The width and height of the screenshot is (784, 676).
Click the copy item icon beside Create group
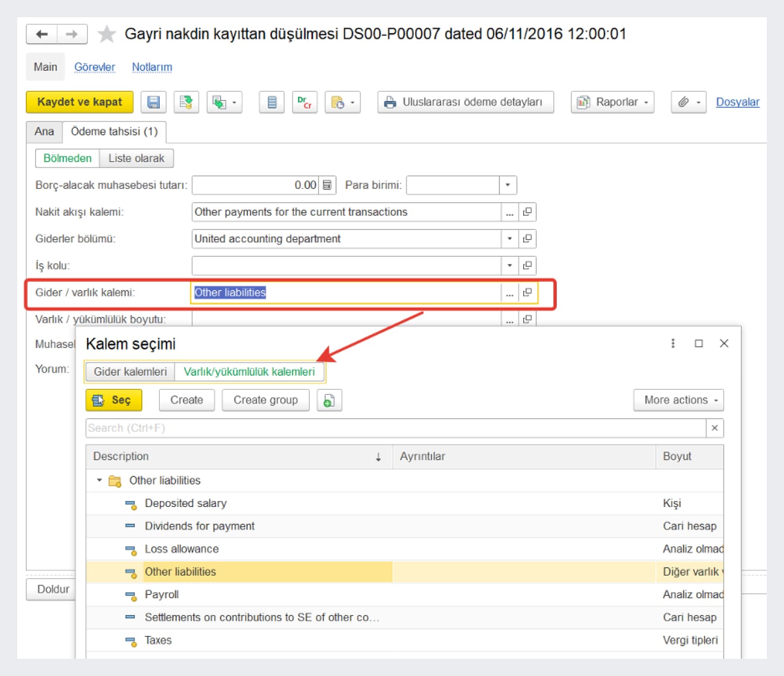coord(329,400)
